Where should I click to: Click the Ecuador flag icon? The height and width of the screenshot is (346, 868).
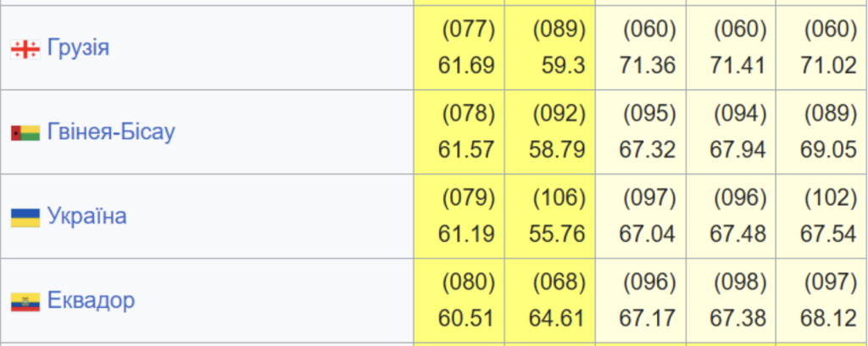tap(25, 301)
